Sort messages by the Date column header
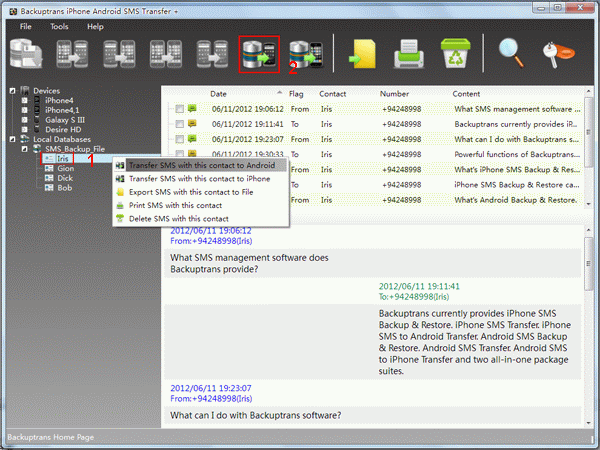The height and width of the screenshot is (450, 600). click(218, 94)
